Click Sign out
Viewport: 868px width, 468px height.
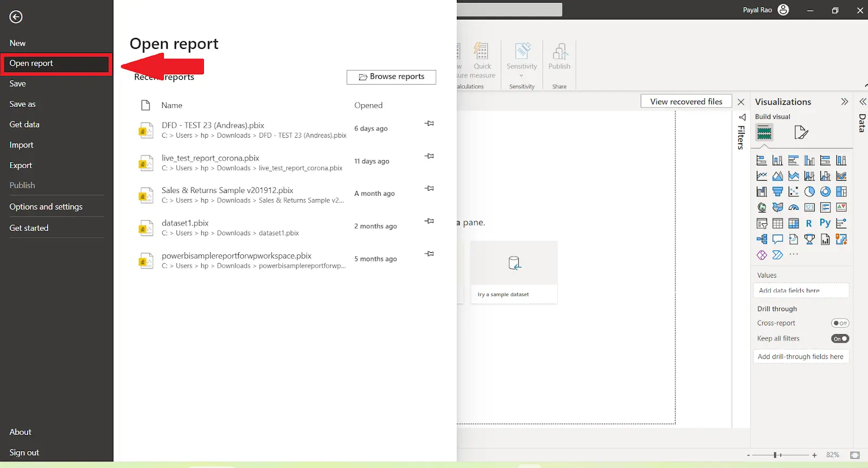pyautogui.click(x=24, y=453)
